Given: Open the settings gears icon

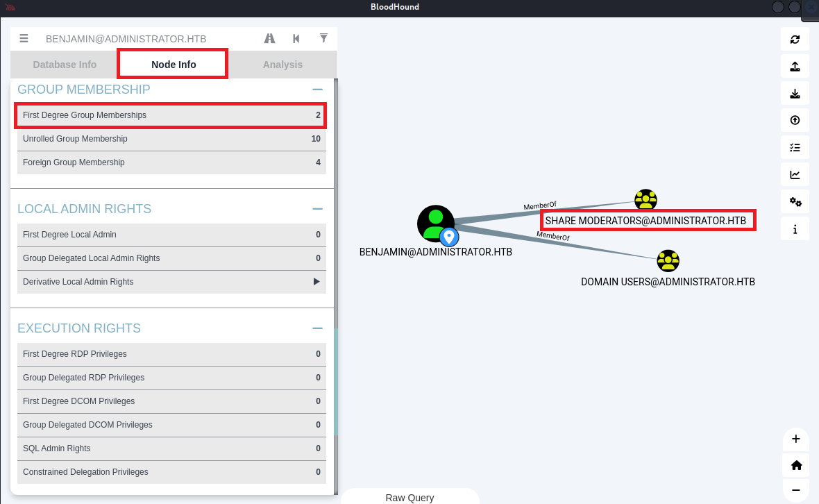Looking at the screenshot, I should coord(795,202).
